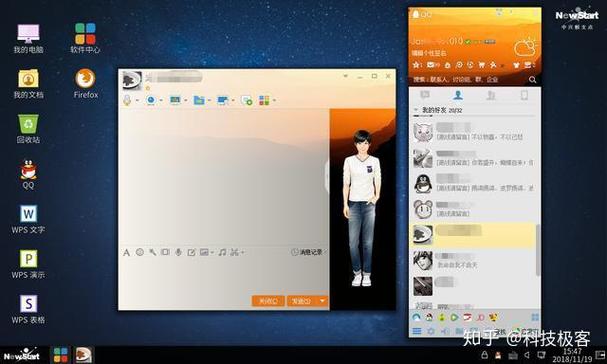607x364 pixels.
Task: Open the NewStart start menu in the taskbar
Action: pos(22,355)
